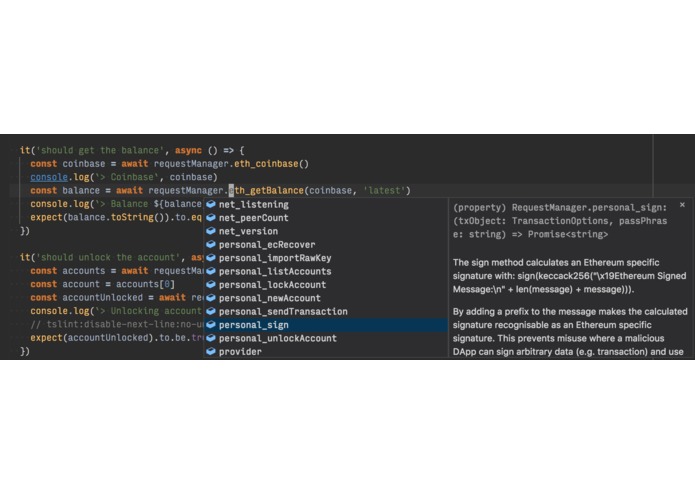
Task: Click expect(balance.toString()) statement
Action: tap(116, 218)
